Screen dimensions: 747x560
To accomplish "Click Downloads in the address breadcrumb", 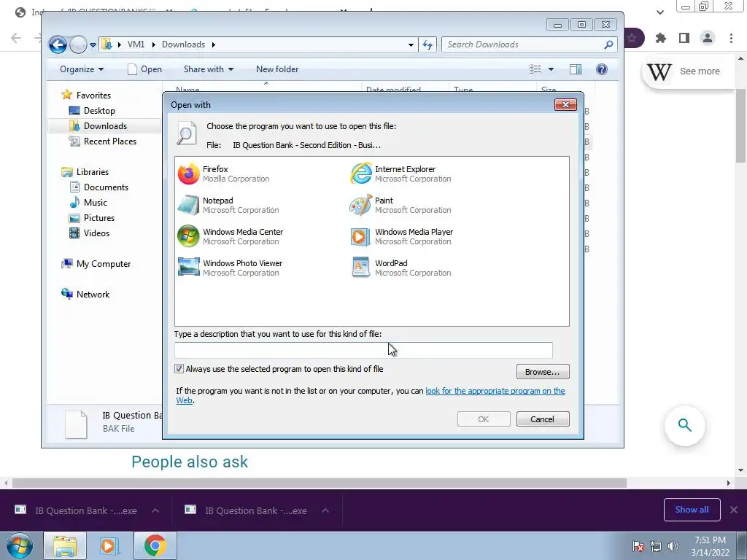I will coord(183,44).
